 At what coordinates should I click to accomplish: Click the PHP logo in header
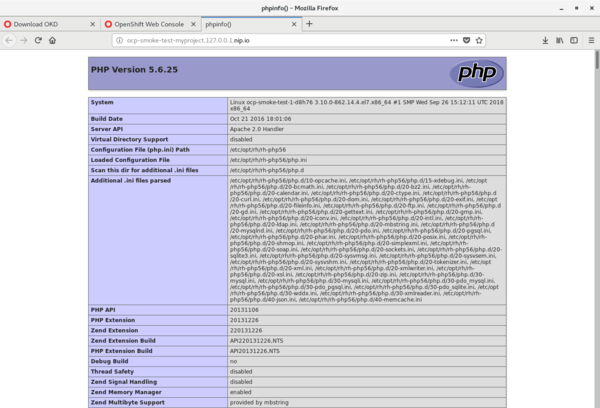[x=475, y=72]
